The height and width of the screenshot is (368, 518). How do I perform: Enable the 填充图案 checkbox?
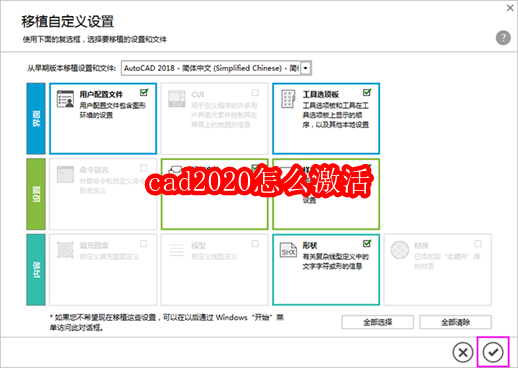pos(144,244)
